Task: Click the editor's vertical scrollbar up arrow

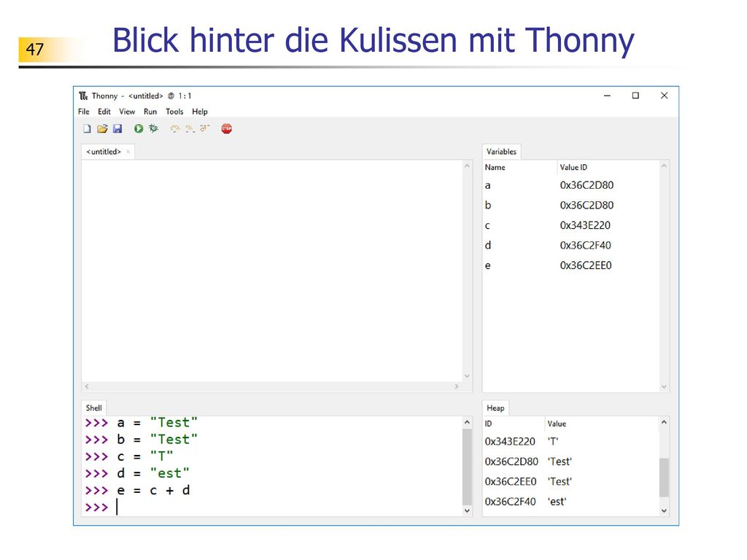Action: coord(467,166)
